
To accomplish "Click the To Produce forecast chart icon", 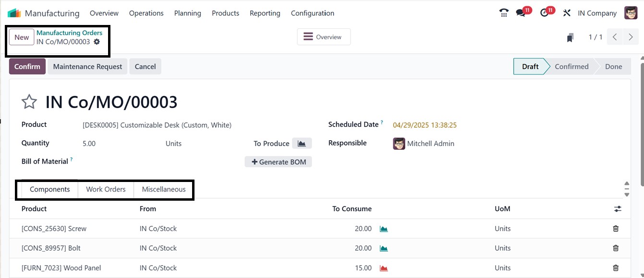I will coord(302,143).
